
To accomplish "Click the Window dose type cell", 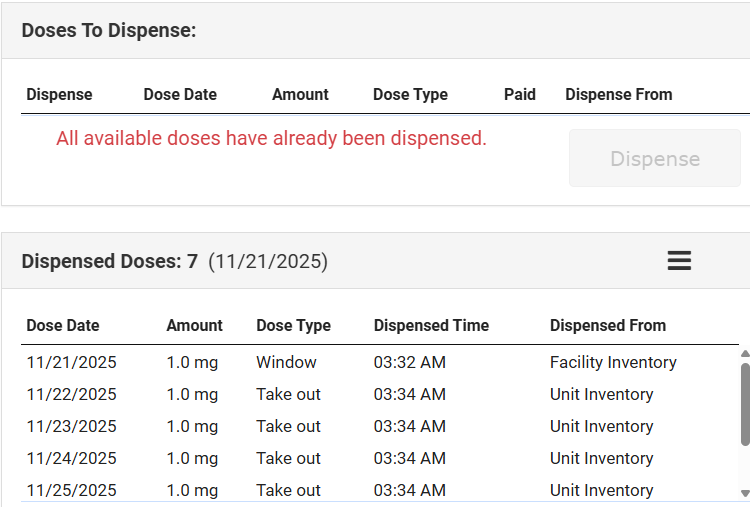I will (286, 363).
